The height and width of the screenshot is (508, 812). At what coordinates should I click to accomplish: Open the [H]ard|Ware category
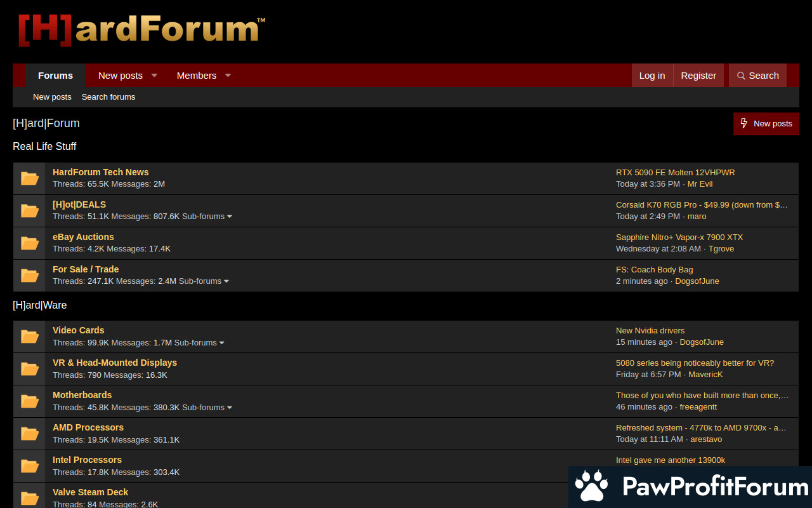39,305
